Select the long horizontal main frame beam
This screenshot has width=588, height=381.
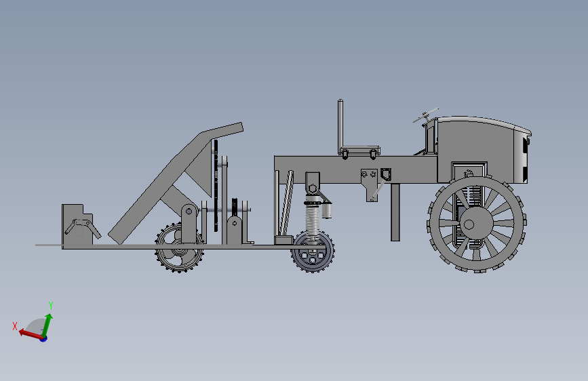click(x=355, y=169)
